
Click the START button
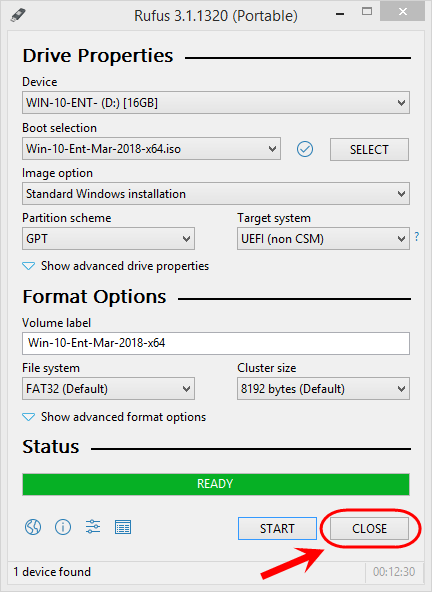pos(277,529)
